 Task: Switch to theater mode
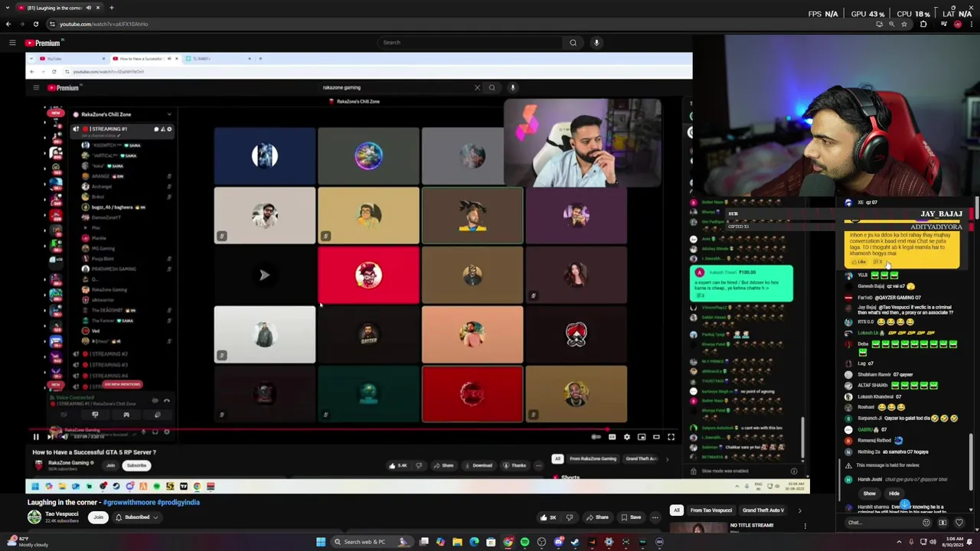pyautogui.click(x=656, y=437)
